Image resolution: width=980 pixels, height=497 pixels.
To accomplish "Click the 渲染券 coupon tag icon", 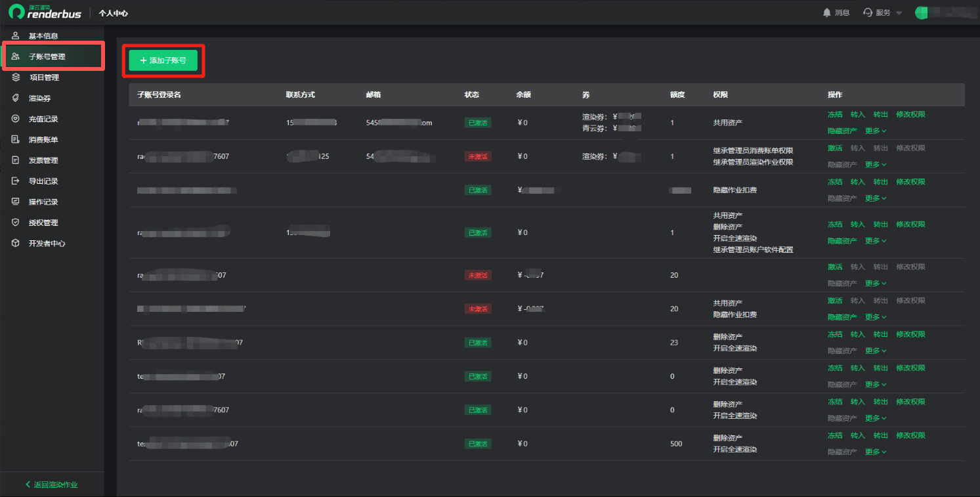I will [16, 98].
